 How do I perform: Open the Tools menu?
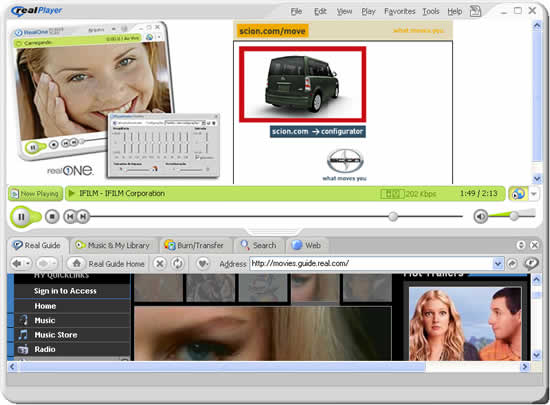point(431,12)
